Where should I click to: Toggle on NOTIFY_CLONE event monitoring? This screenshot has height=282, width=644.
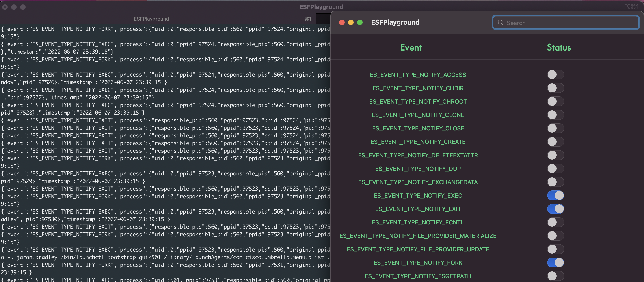pyautogui.click(x=555, y=115)
